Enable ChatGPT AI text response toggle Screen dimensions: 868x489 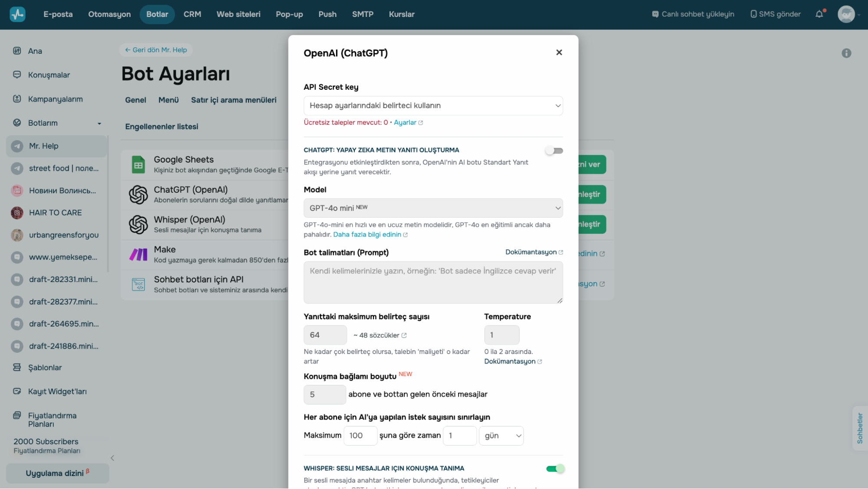coord(554,151)
